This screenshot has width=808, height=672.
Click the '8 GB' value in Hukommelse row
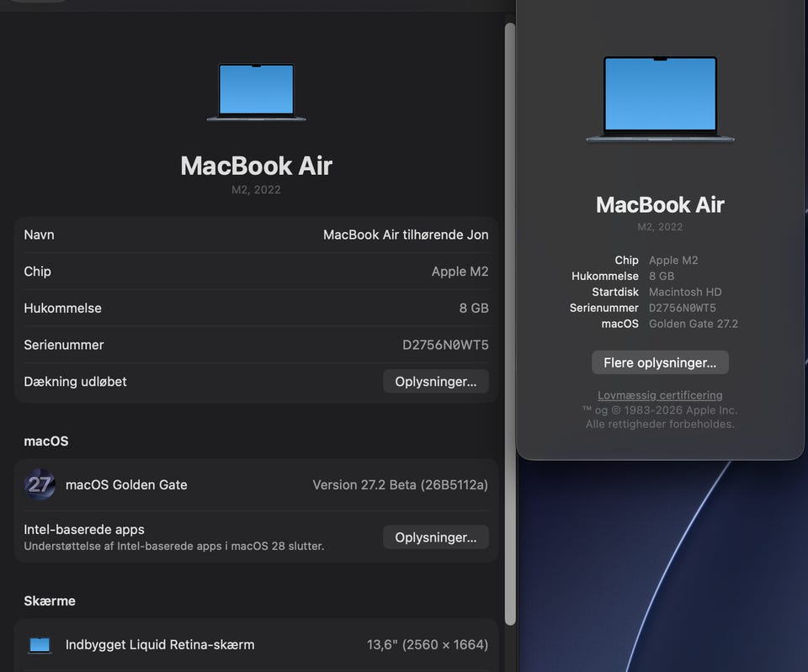pos(474,308)
